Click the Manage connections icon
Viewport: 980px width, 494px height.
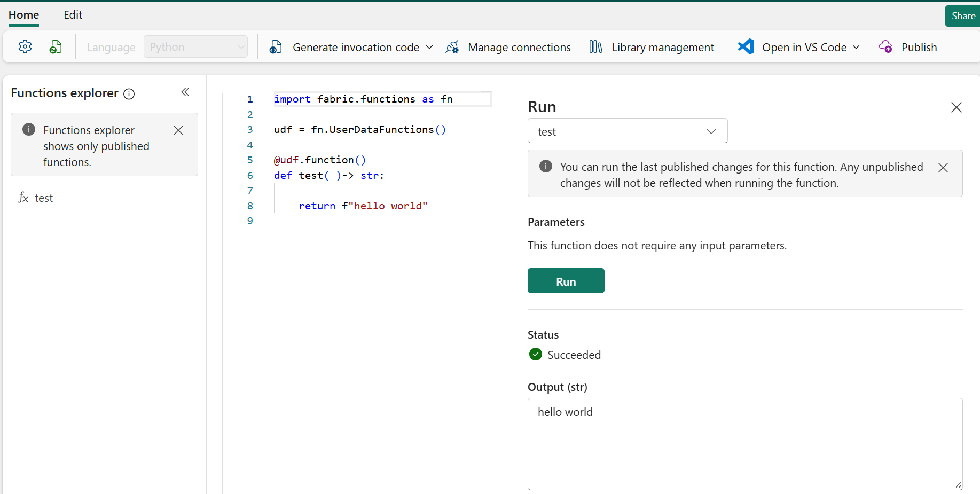[x=452, y=47]
